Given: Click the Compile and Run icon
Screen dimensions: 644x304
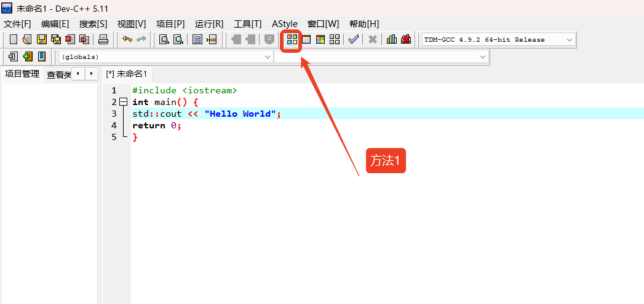Looking at the screenshot, I should pyautogui.click(x=320, y=39).
